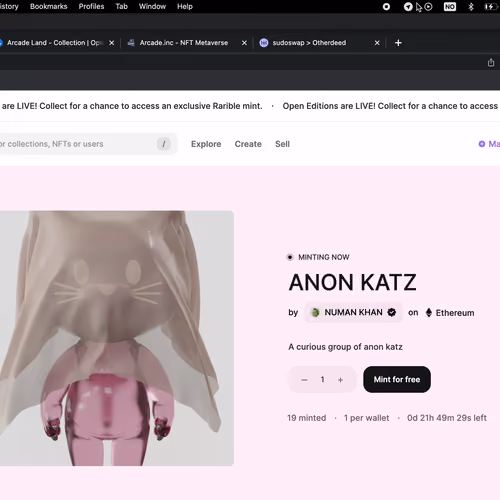Click the ANON KATZ artwork image
The height and width of the screenshot is (500, 500).
coord(117,338)
